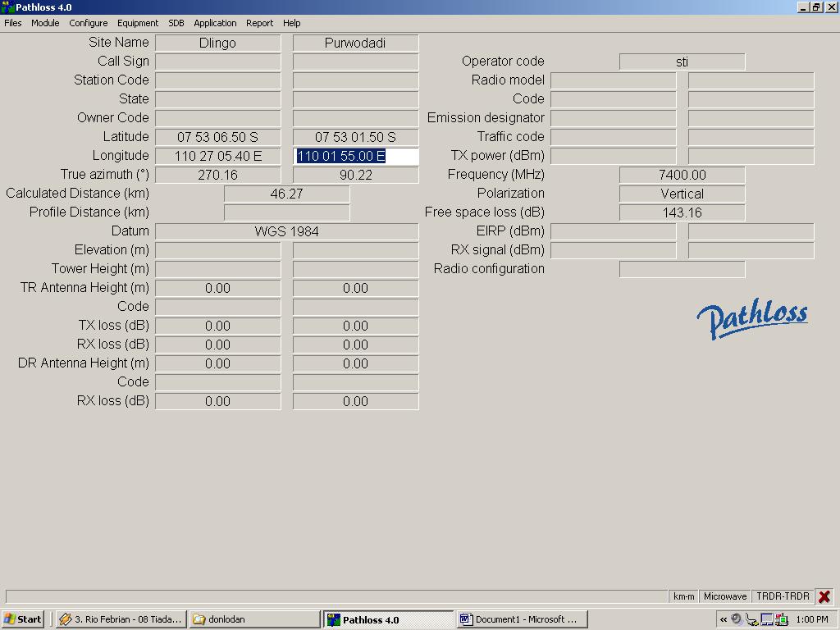Click the Dlingo Elevation field
Screen dimensions: 840x630
tap(217, 250)
